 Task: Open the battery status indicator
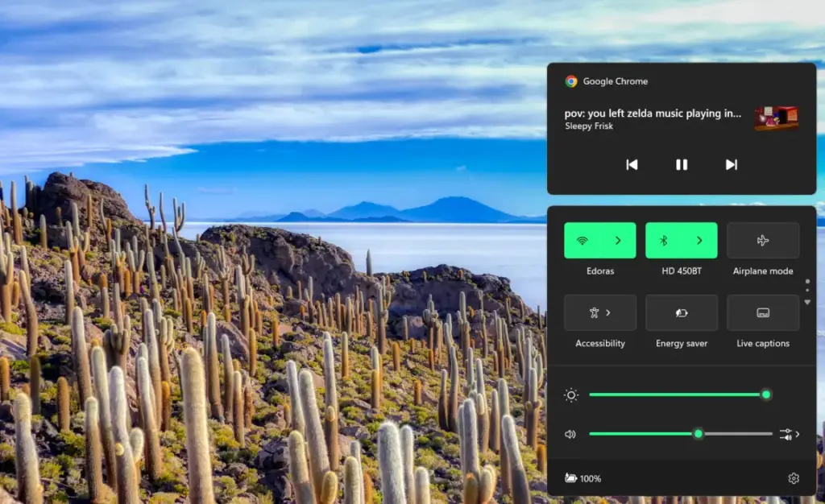click(582, 477)
